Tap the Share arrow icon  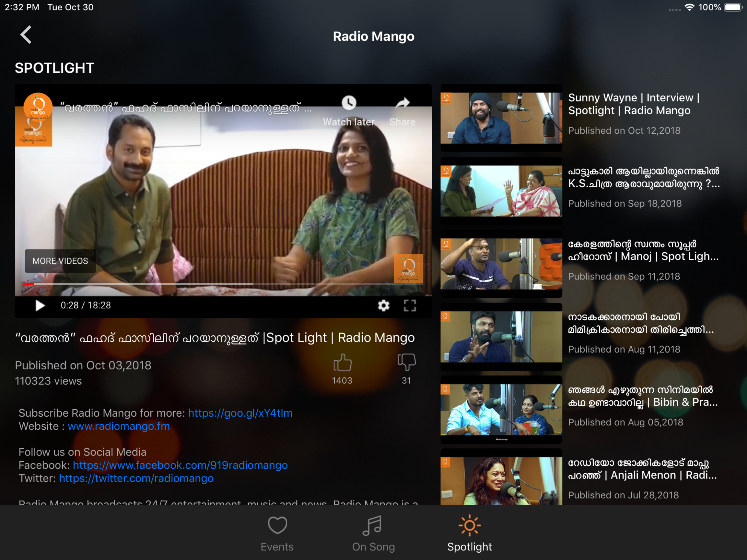(x=402, y=103)
